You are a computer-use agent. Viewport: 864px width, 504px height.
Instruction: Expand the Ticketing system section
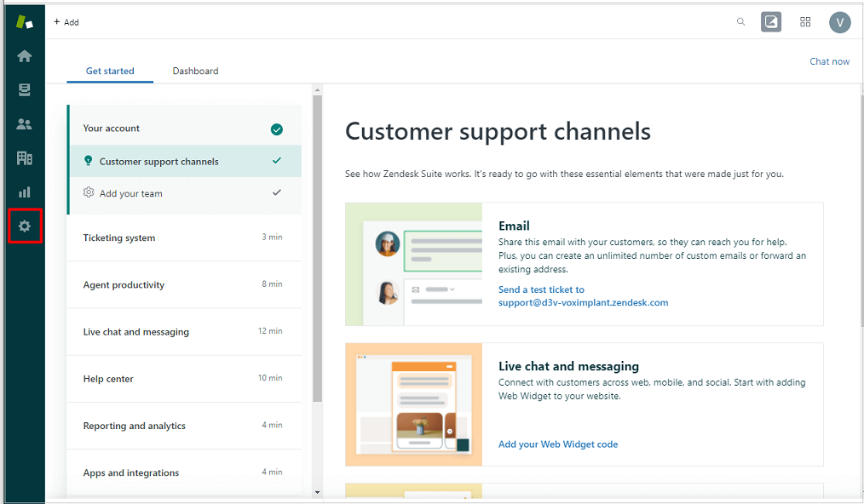pyautogui.click(x=184, y=238)
